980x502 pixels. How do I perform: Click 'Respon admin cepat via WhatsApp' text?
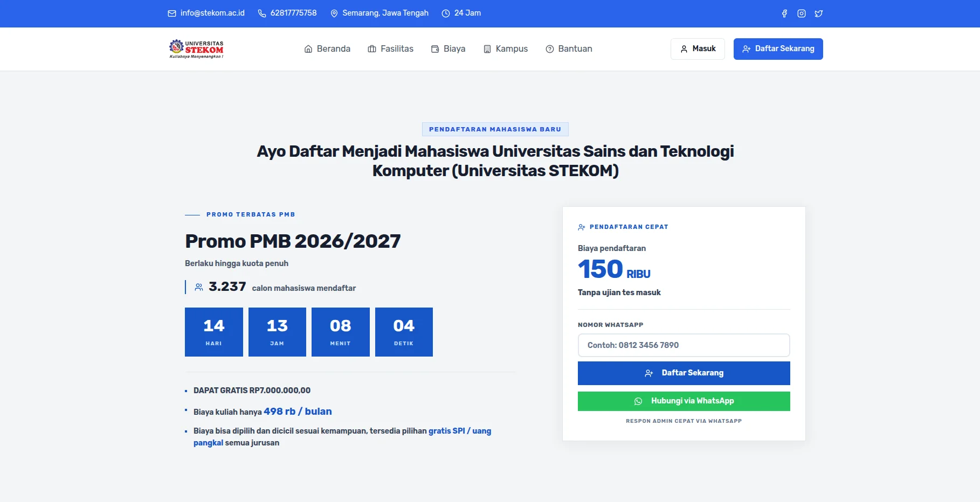click(x=684, y=421)
